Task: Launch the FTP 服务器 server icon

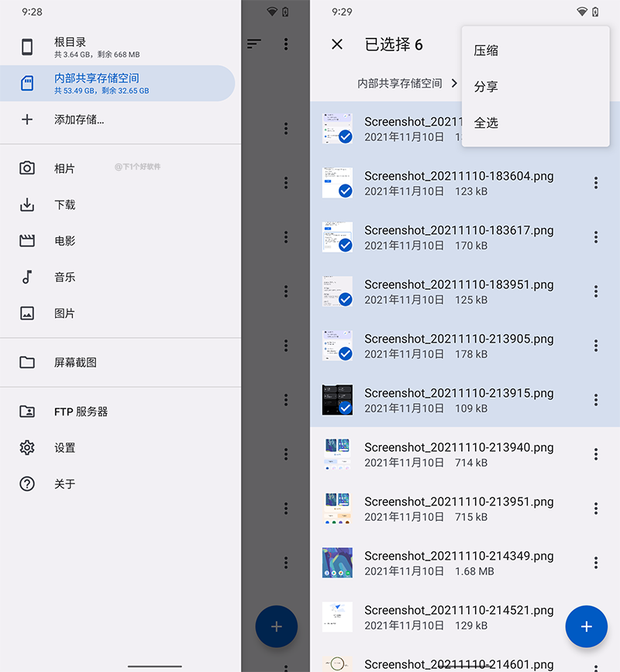Action: point(27,412)
